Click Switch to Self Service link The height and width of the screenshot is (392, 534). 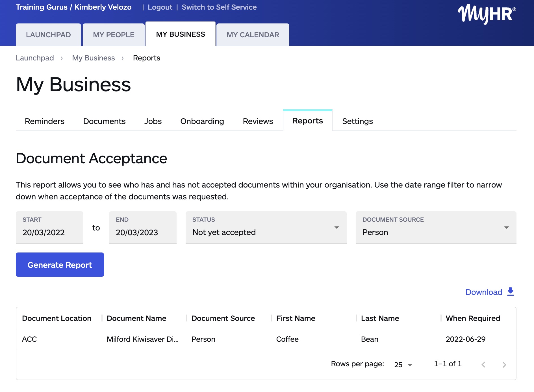(x=219, y=7)
